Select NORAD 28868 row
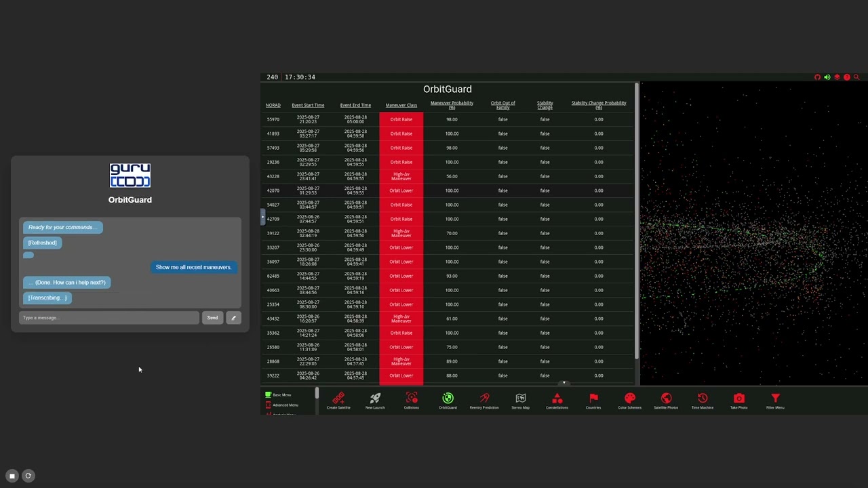The width and height of the screenshot is (868, 488). click(449, 361)
